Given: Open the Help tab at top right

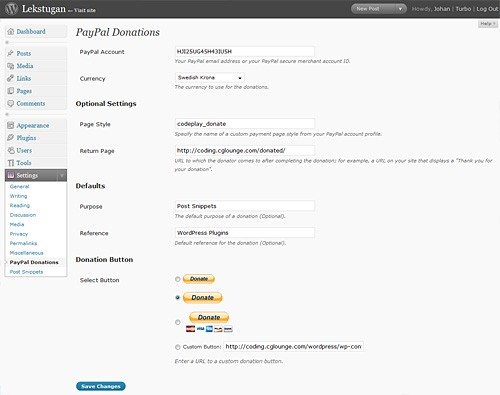Looking at the screenshot, I should pyautogui.click(x=488, y=24).
